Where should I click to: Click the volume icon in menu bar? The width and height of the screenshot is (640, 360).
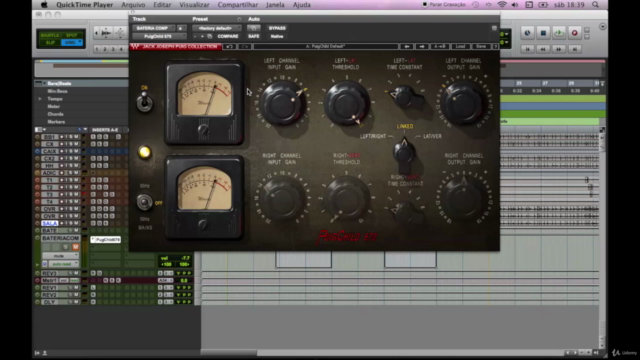tap(515, 4)
